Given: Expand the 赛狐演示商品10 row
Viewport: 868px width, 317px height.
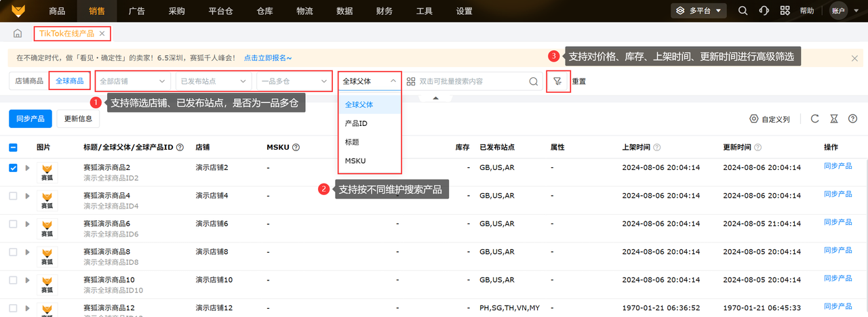Looking at the screenshot, I should click(x=28, y=280).
